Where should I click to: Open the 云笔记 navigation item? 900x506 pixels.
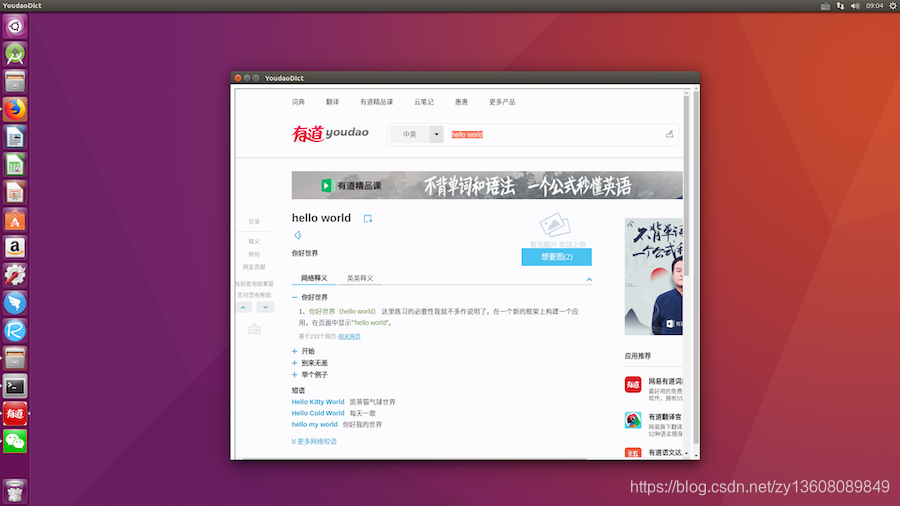pyautogui.click(x=424, y=102)
